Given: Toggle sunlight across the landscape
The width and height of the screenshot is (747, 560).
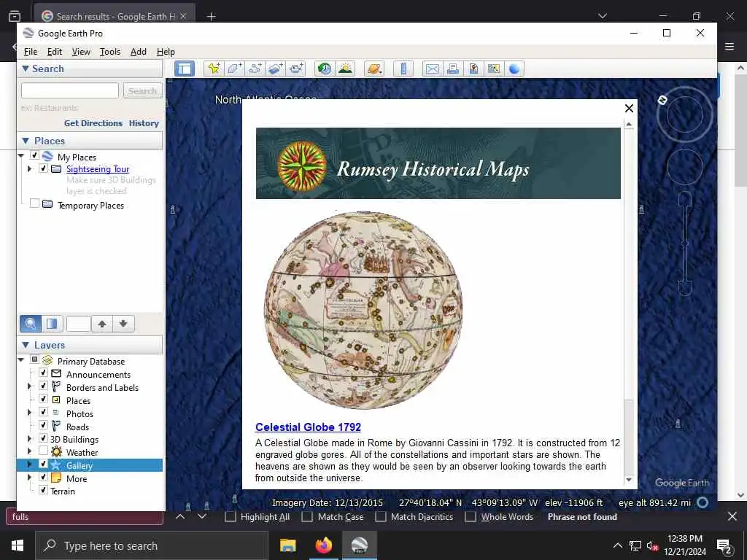Looking at the screenshot, I should point(345,69).
